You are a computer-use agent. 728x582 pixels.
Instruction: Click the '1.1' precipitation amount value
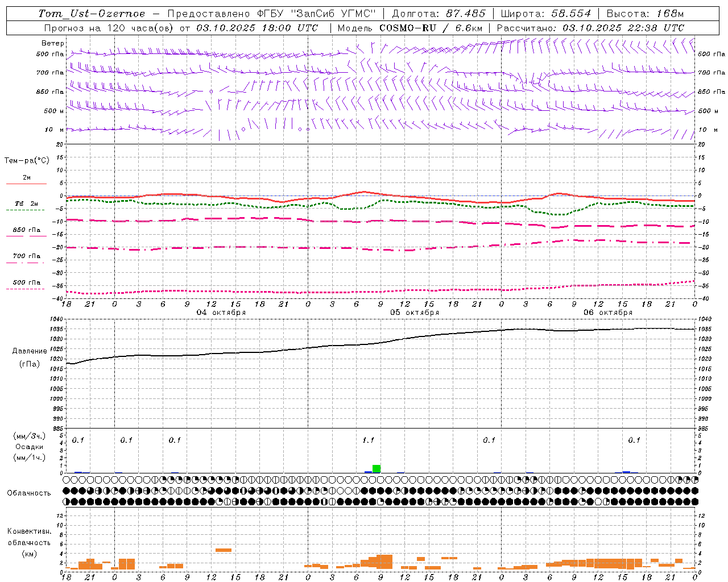(368, 440)
